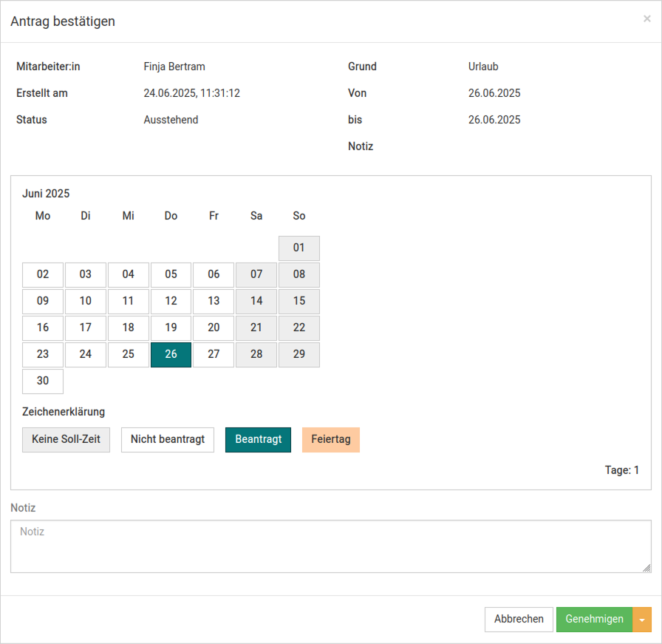Image resolution: width=662 pixels, height=644 pixels.
Task: Click the Feiertag legend swatch
Action: (330, 439)
